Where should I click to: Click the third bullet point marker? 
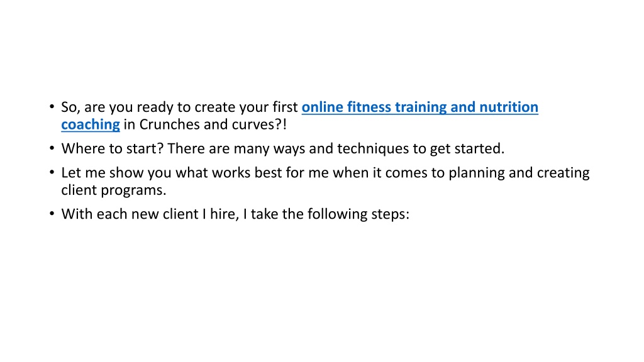52,172
